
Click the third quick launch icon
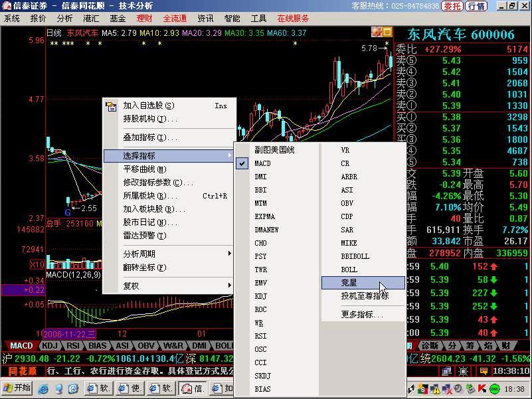[x=73, y=388]
